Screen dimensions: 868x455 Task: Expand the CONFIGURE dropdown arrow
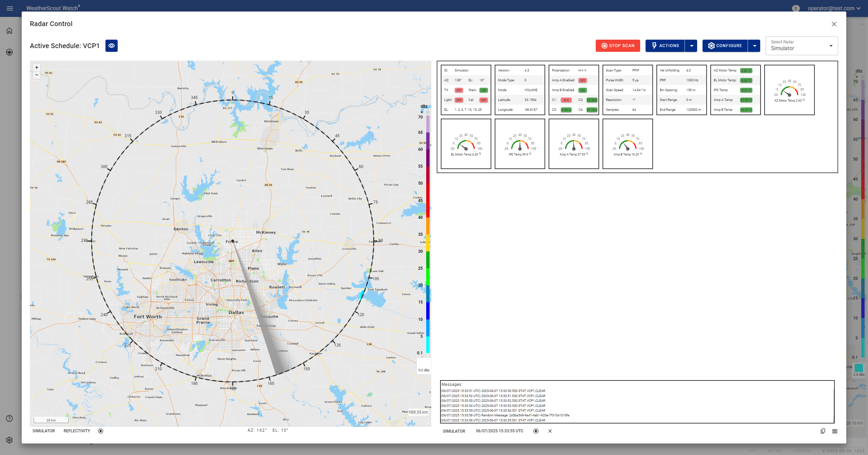point(754,46)
